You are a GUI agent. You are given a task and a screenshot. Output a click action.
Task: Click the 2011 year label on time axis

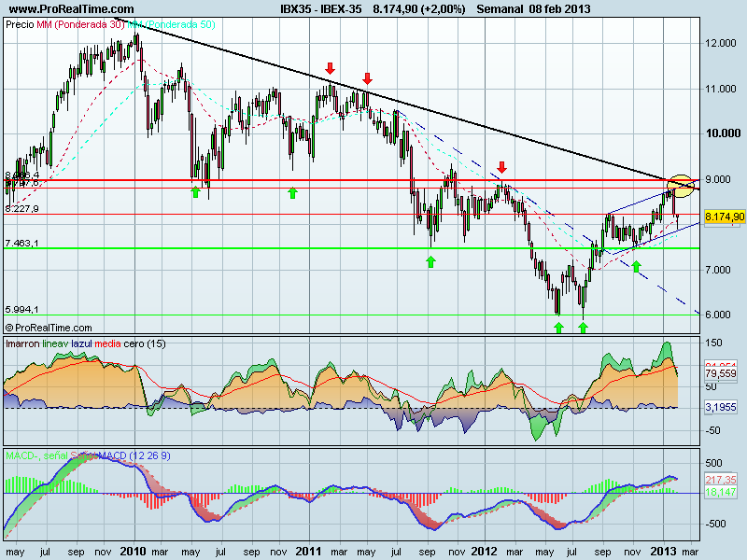click(x=309, y=552)
